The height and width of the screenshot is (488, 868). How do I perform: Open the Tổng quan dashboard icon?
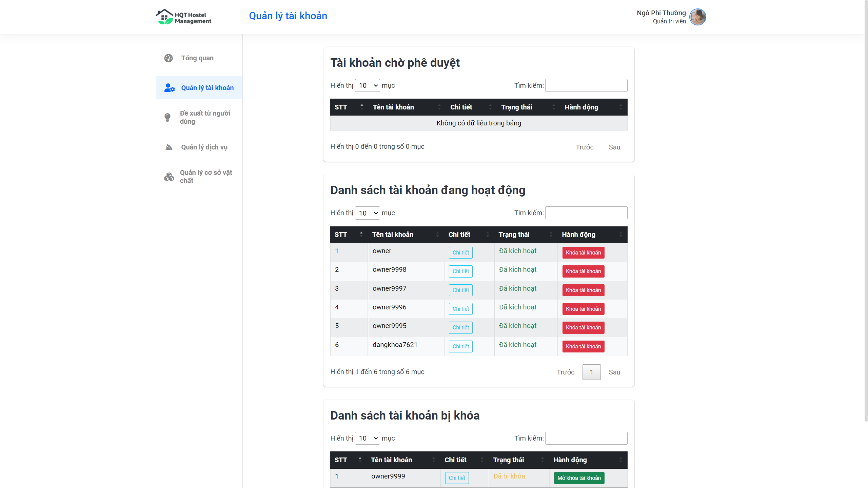pos(169,58)
